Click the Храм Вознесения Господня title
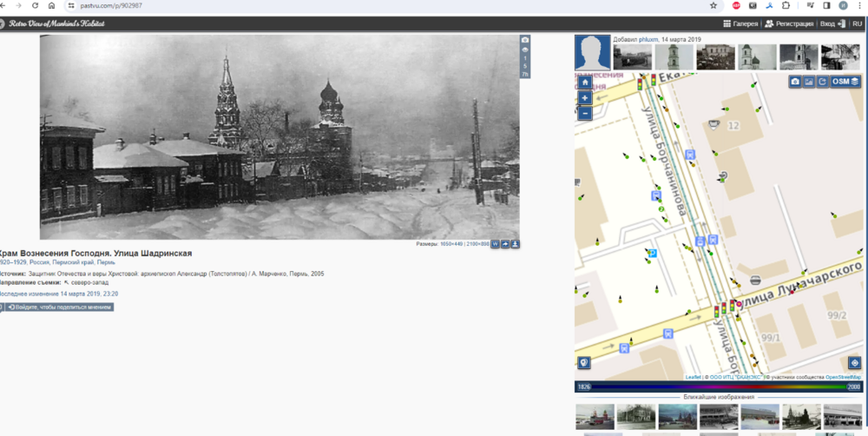 (x=95, y=254)
